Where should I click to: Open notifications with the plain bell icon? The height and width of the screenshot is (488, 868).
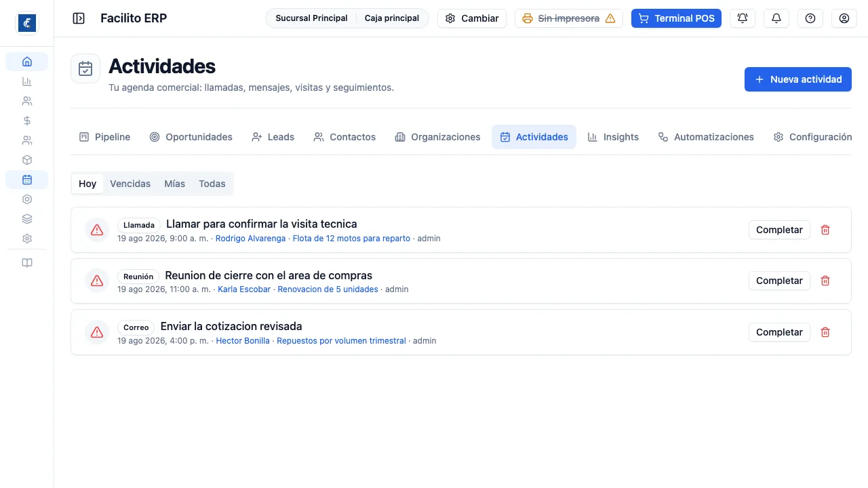pos(776,18)
